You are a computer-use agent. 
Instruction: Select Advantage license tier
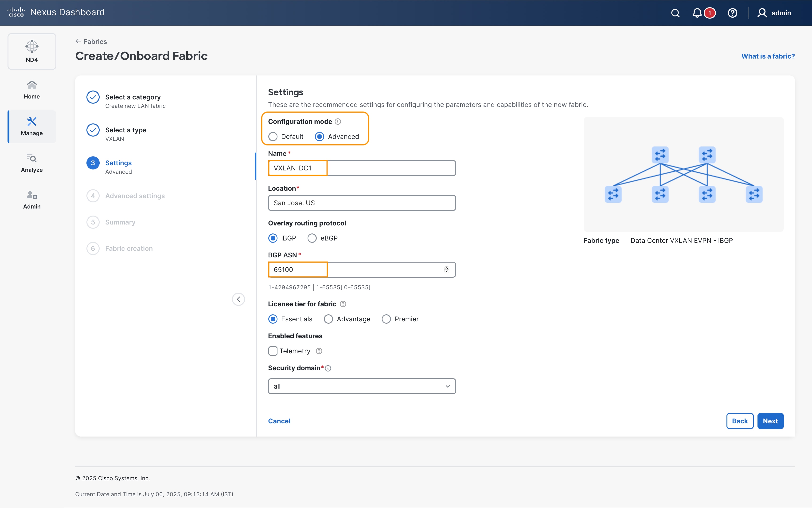[328, 319]
